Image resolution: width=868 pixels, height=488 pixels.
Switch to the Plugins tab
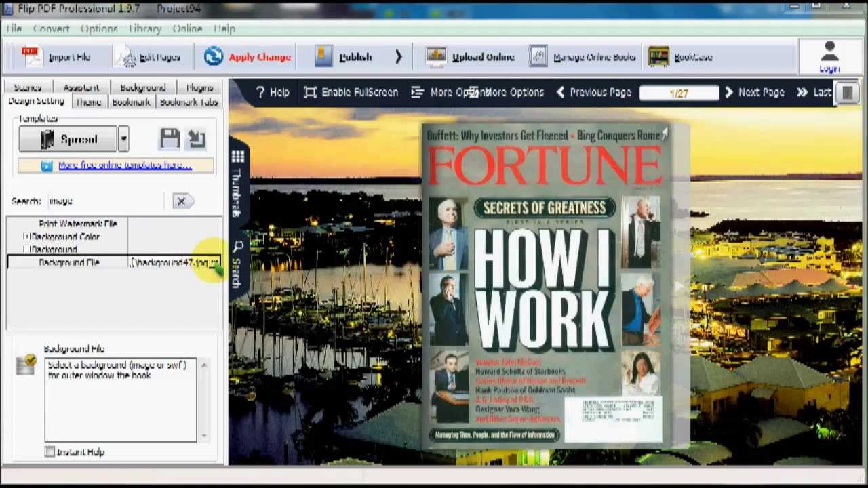tap(199, 87)
